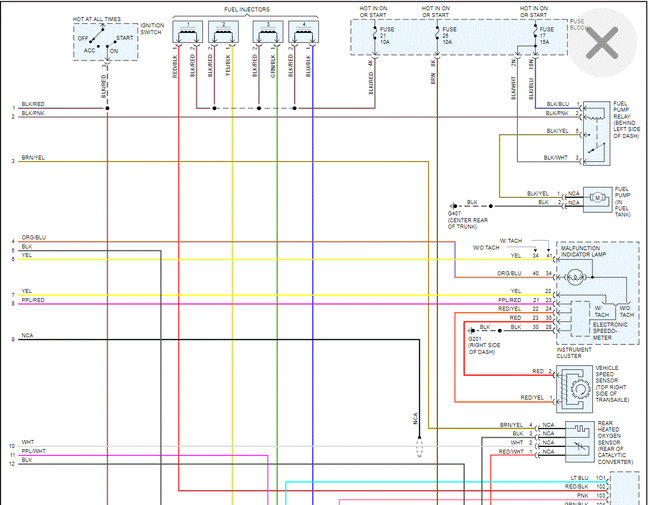Image resolution: width=650 pixels, height=505 pixels.
Task: Click 'BRN/YEL' label at left wire 3
Action: click(x=33, y=158)
